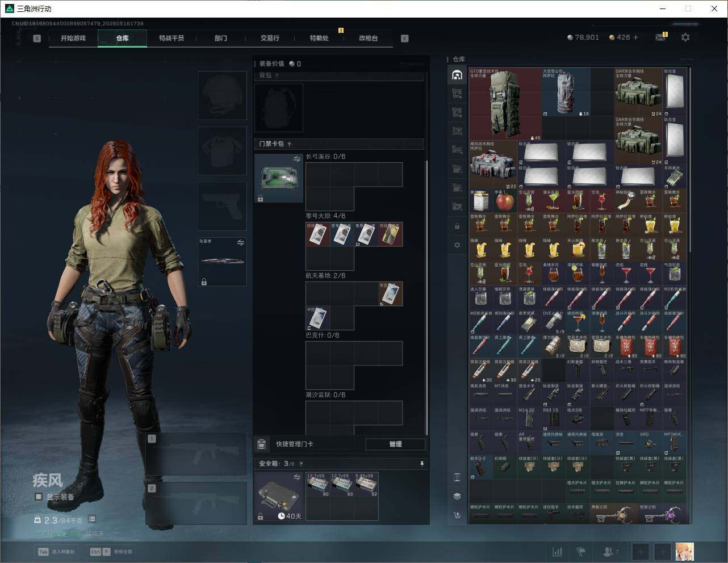Click the padlock icon in warehouse sidebar

pos(457,226)
